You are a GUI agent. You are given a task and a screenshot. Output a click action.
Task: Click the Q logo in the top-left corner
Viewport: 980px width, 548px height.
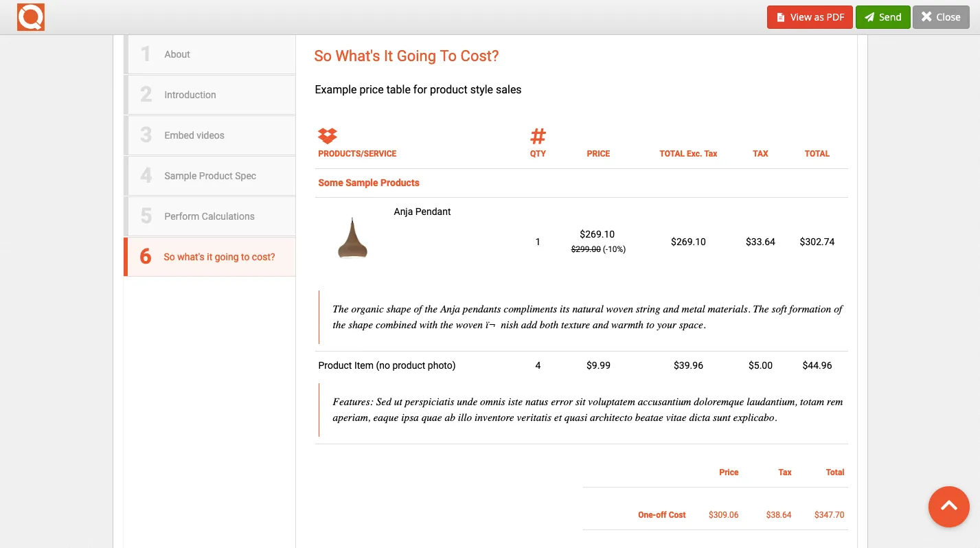tap(30, 16)
